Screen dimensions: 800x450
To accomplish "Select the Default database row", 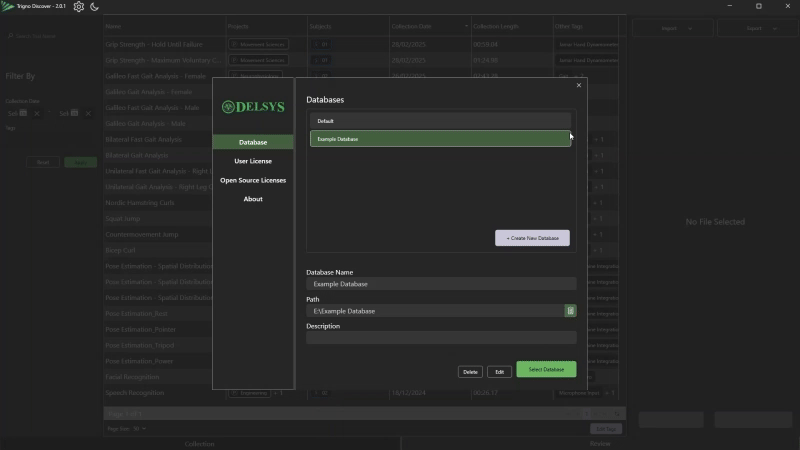I will (440, 121).
